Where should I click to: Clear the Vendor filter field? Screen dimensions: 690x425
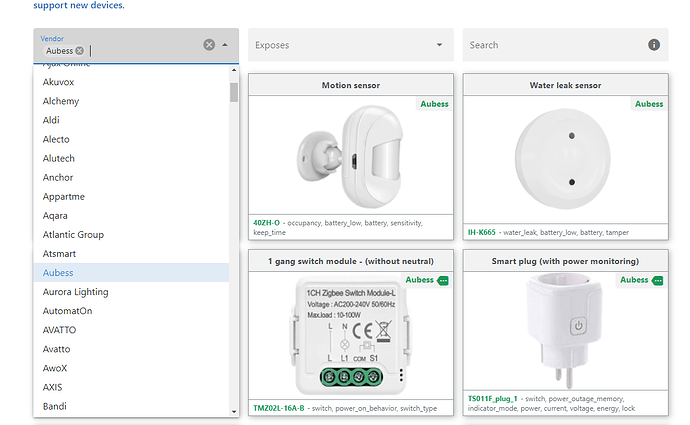tap(209, 45)
